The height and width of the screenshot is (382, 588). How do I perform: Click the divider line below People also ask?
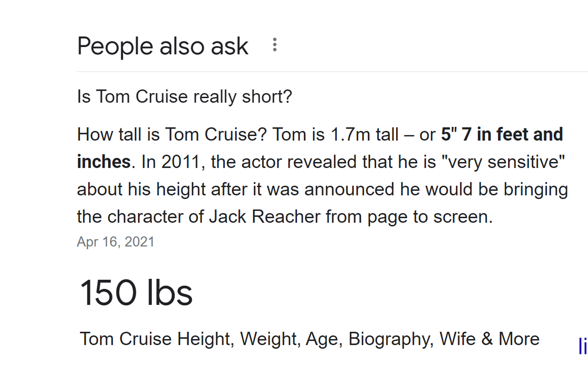click(x=332, y=72)
